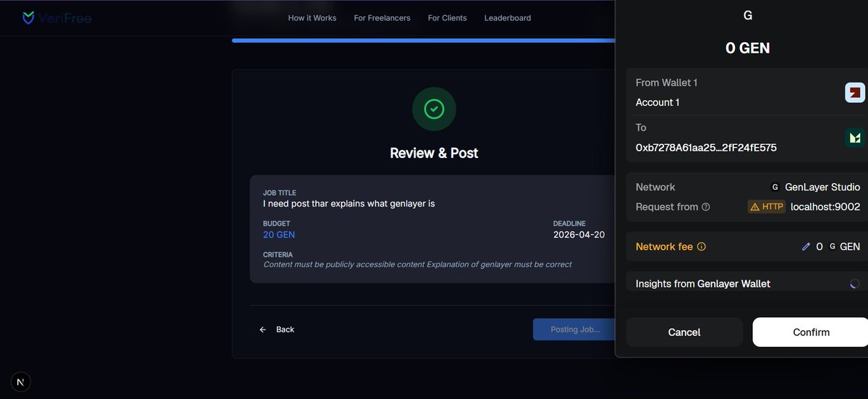
Task: Click the VeriFree brand name
Action: 65,18
